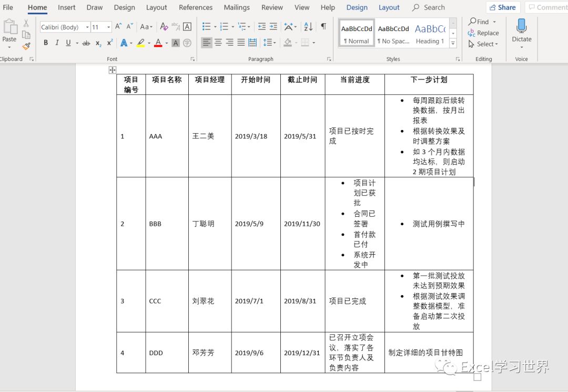568x392 pixels.
Task: Click the Sort A-Z icon
Action: [x=309, y=27]
